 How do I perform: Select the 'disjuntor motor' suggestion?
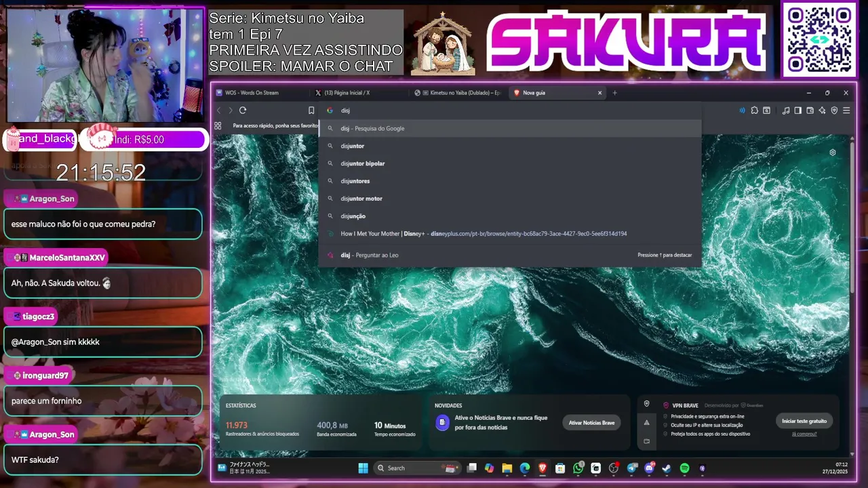pos(510,199)
